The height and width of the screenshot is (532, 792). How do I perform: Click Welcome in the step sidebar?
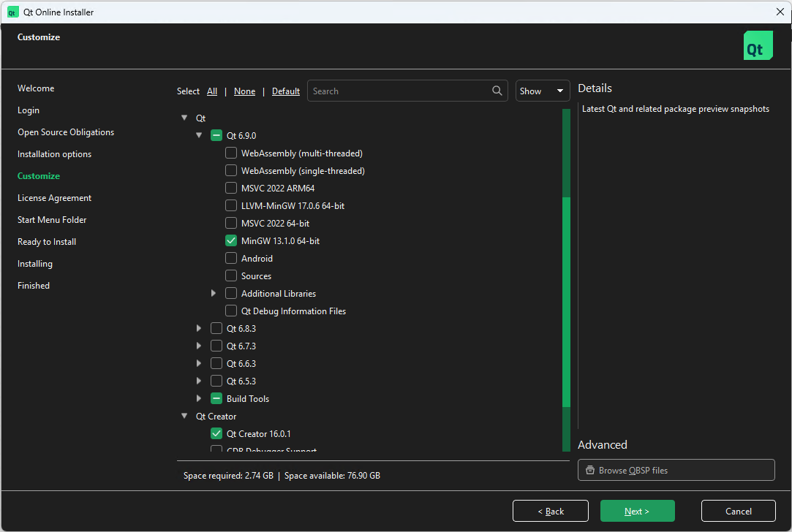click(36, 88)
